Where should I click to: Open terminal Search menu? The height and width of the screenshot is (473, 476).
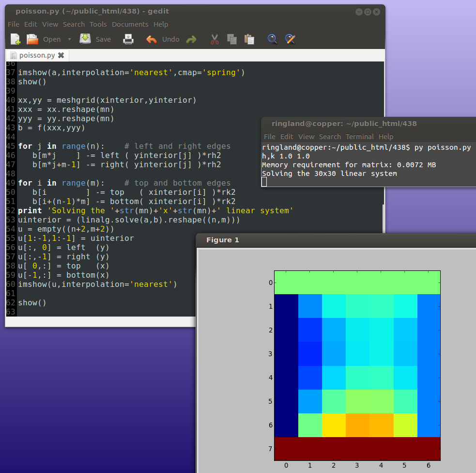330,137
